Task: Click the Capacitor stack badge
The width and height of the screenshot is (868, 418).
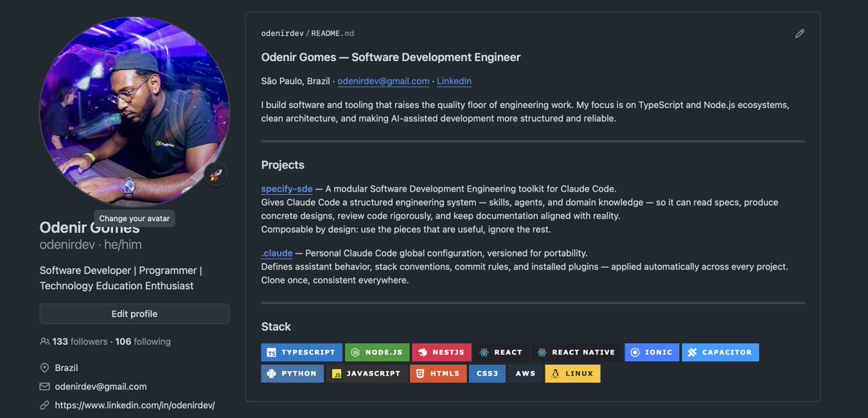Action: 720,353
